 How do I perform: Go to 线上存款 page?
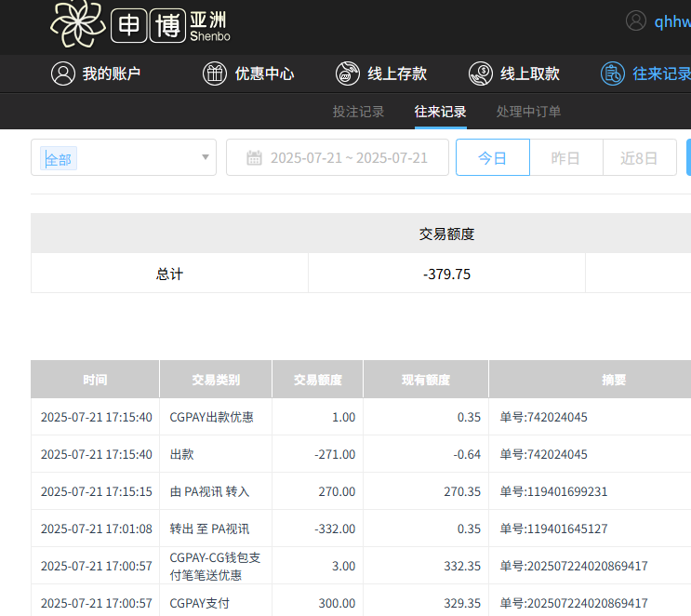point(397,74)
